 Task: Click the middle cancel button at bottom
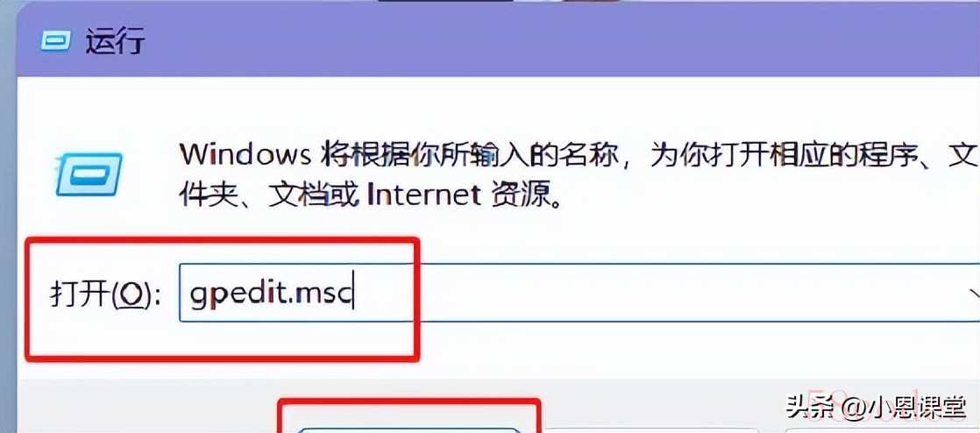650,430
